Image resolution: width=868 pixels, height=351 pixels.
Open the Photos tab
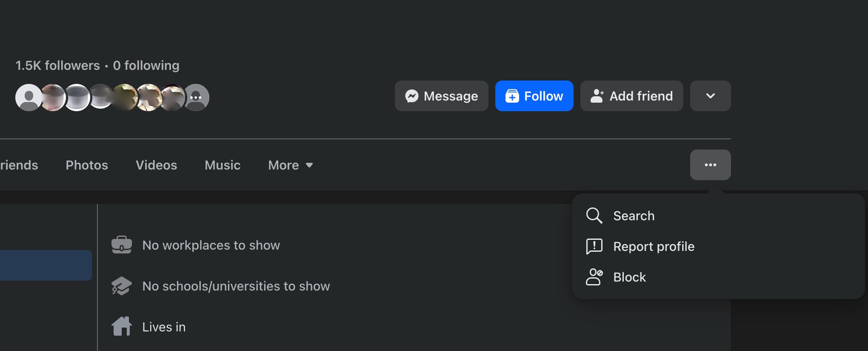[87, 165]
